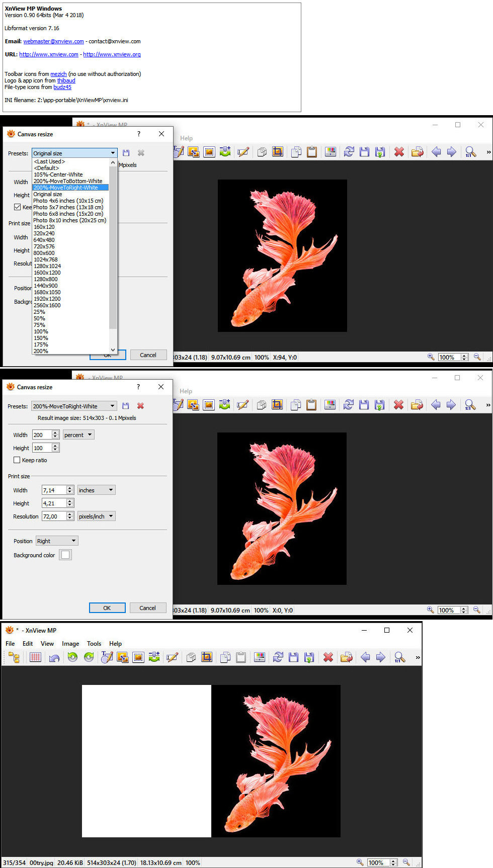Save preset via floppy icon beside 200%-MoveToRight-White
This screenshot has width=493, height=868.
click(126, 406)
